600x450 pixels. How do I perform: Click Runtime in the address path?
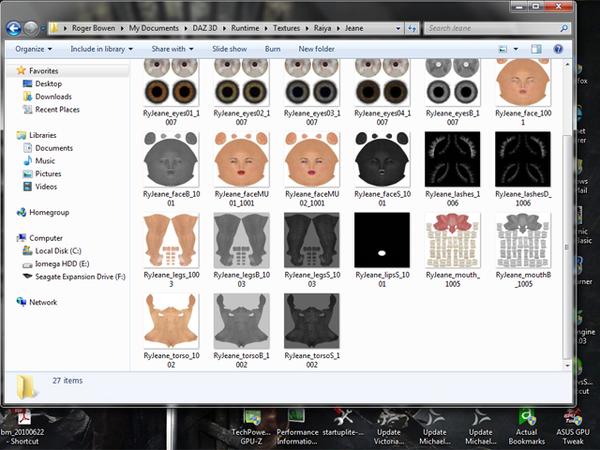[245, 28]
